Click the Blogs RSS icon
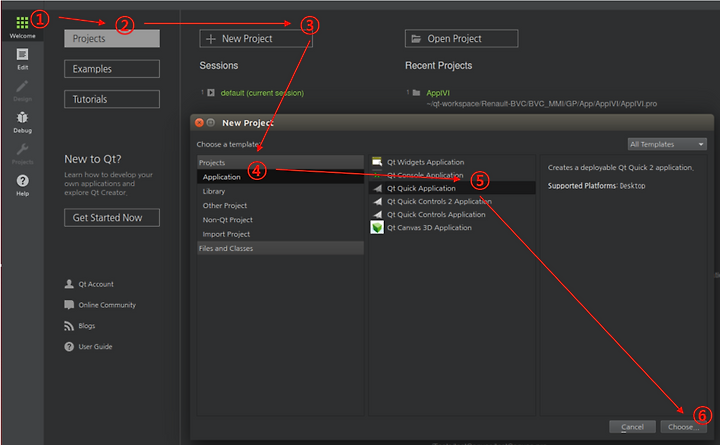Image resolution: width=720 pixels, height=445 pixels. (x=69, y=326)
